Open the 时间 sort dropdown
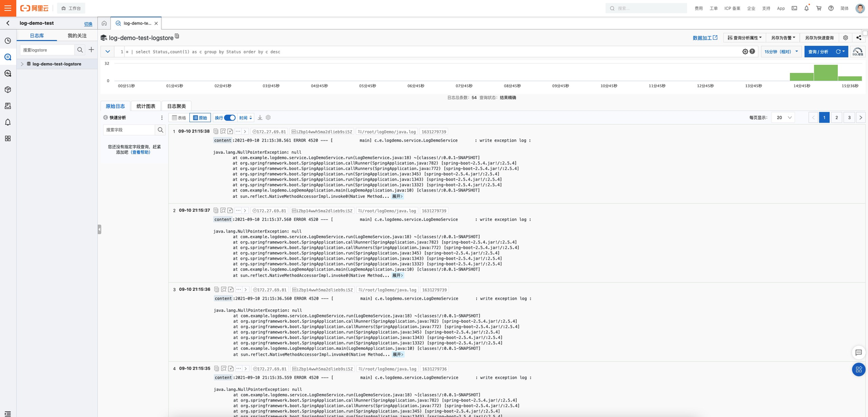The height and width of the screenshot is (417, 868). tap(246, 117)
